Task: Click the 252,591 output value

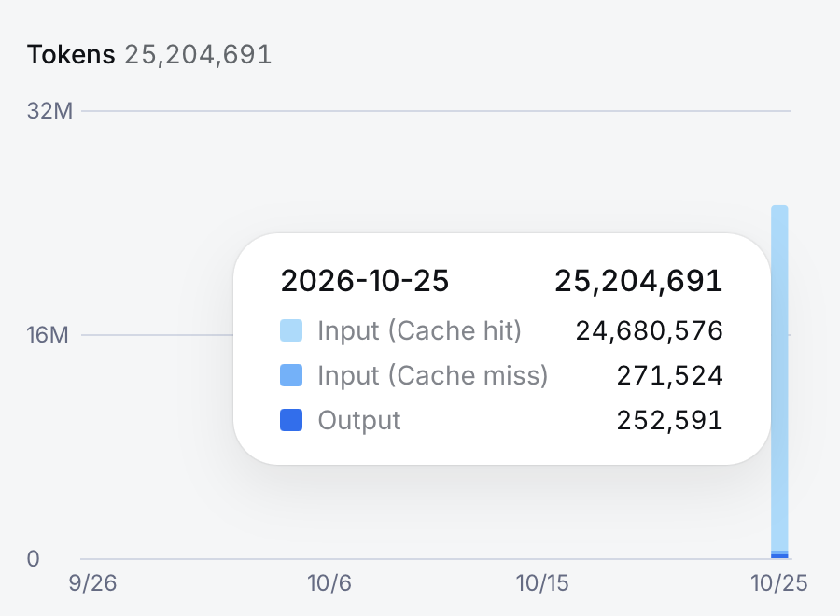Action: (669, 420)
